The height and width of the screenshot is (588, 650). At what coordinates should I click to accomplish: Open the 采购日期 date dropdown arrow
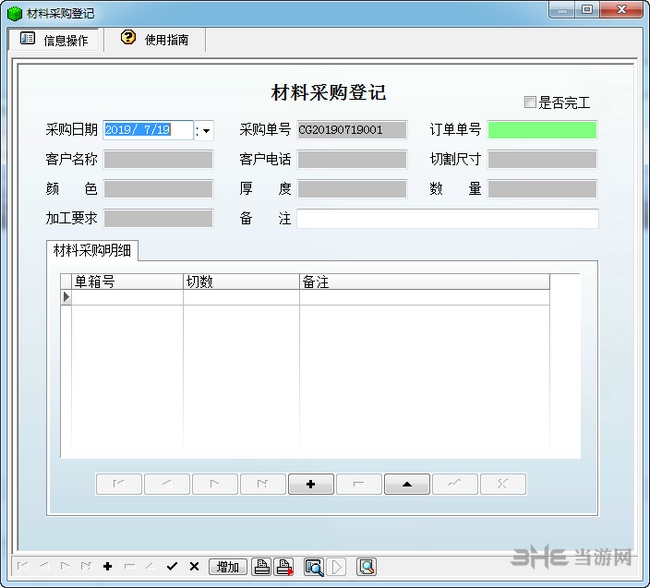pos(206,131)
